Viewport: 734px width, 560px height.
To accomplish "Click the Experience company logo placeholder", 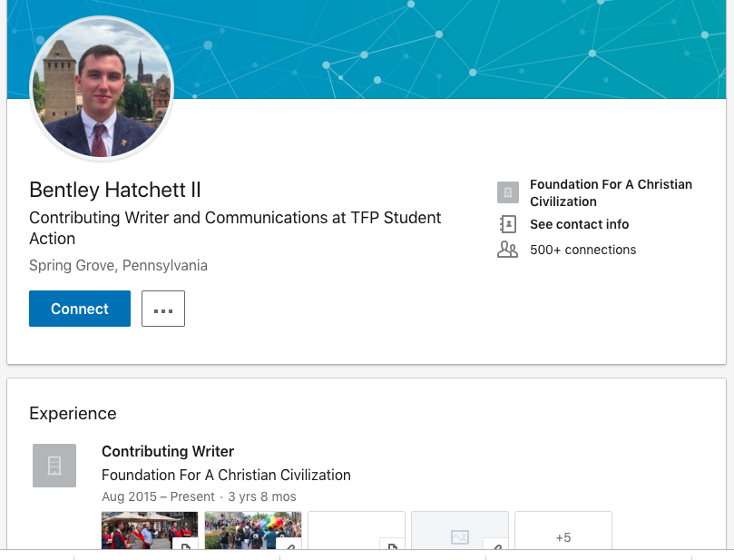I will (54, 466).
